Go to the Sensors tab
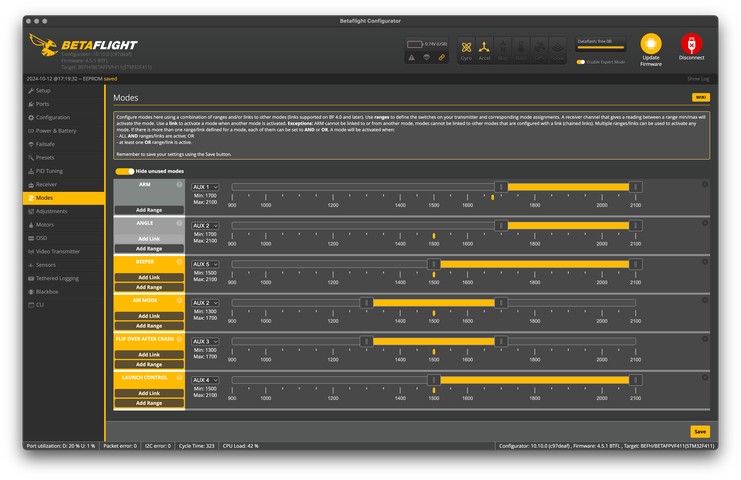Screen dimensions: 741x480 [63, 265]
